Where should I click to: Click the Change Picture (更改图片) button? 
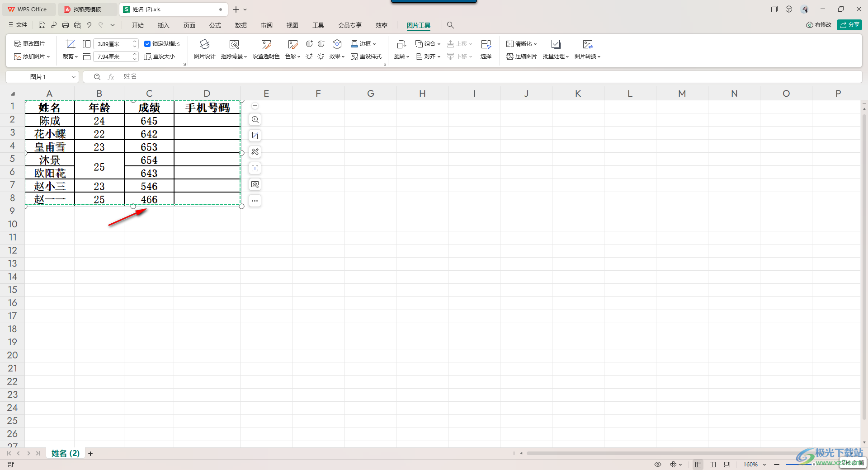pyautogui.click(x=29, y=44)
